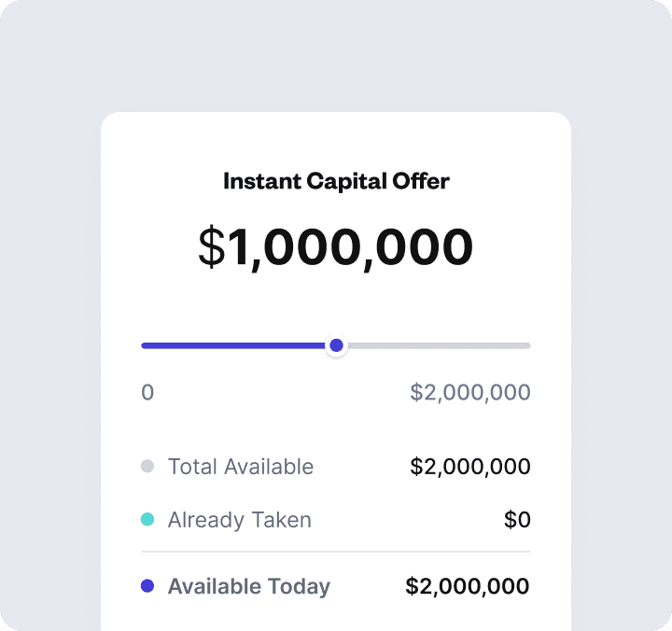Click the dollar sign of the offer amount
Image resolution: width=672 pixels, height=631 pixels.
tap(212, 247)
